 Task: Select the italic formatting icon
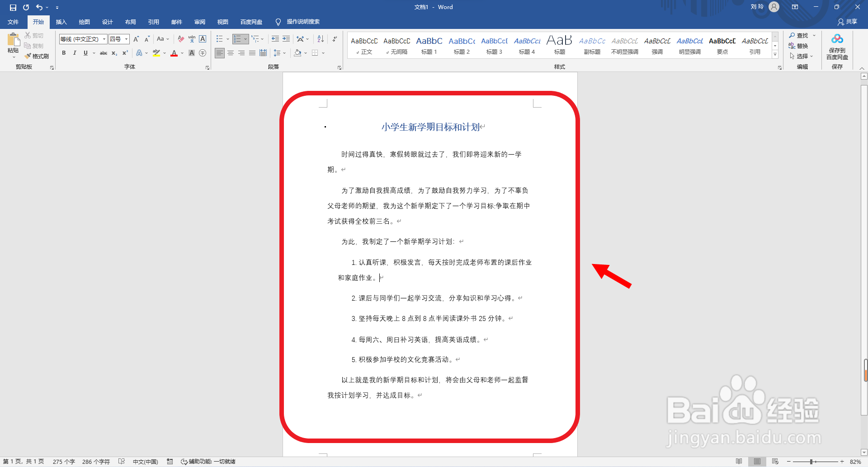click(x=75, y=53)
